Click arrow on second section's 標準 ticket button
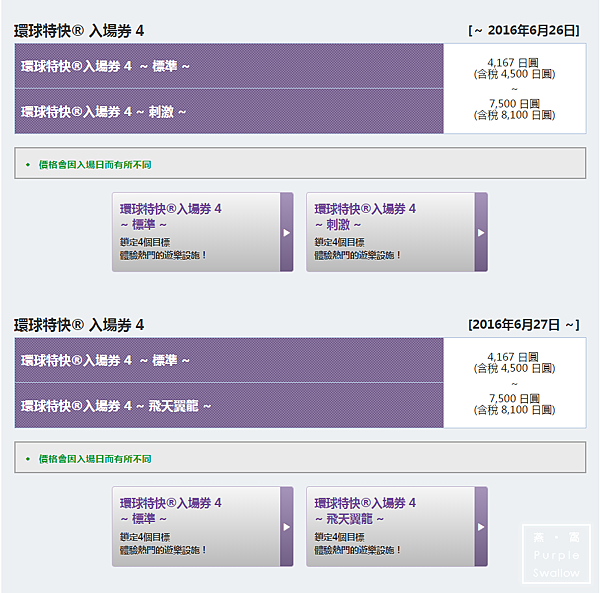Image resolution: width=600 pixels, height=593 pixels. click(x=286, y=527)
